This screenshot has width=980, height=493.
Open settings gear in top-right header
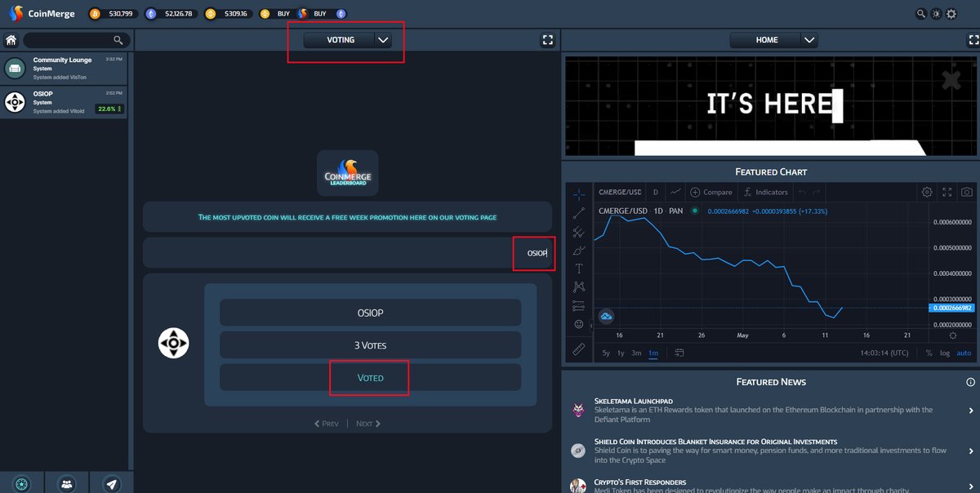coord(951,14)
